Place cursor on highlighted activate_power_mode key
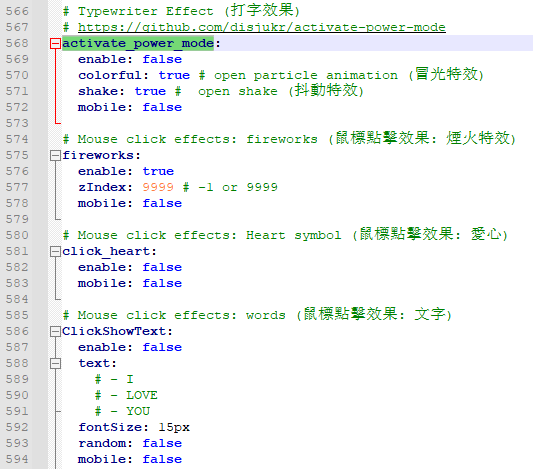The image size is (533, 469). click(x=138, y=44)
